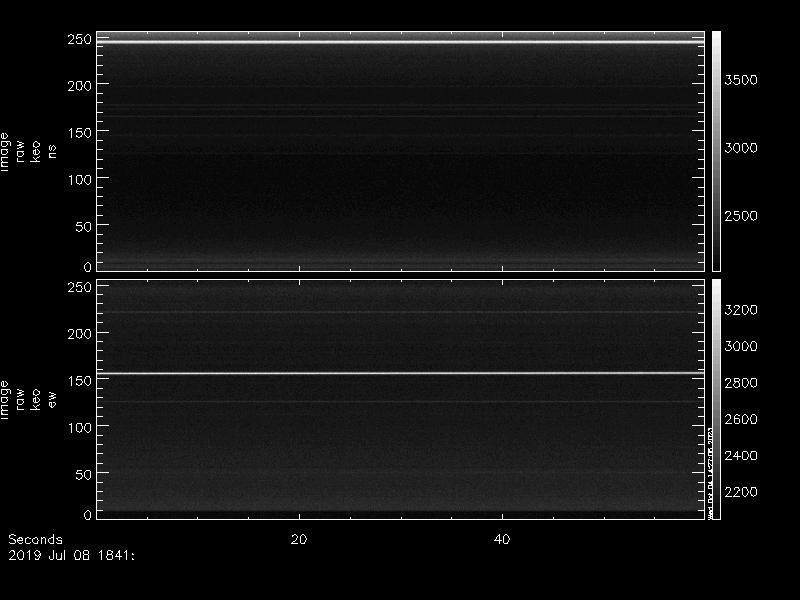Click the bright horizontal line in ns keogram
Screen dimensions: 800x600
tap(400, 42)
